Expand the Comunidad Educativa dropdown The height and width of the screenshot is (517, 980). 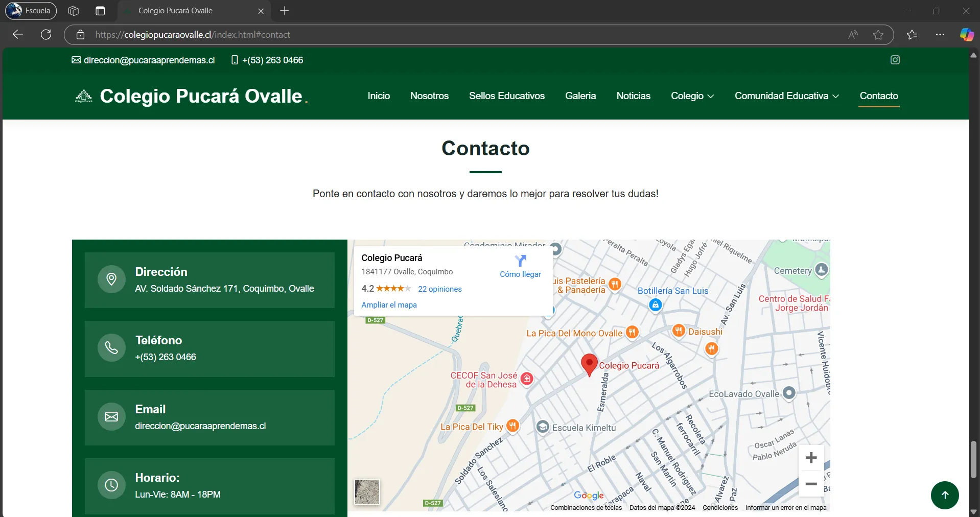coord(786,96)
